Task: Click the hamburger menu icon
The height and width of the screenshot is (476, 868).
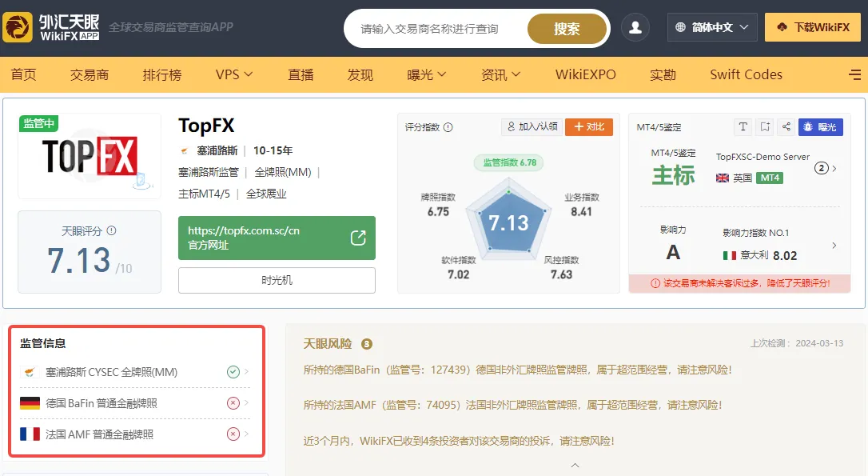Action: [x=854, y=74]
